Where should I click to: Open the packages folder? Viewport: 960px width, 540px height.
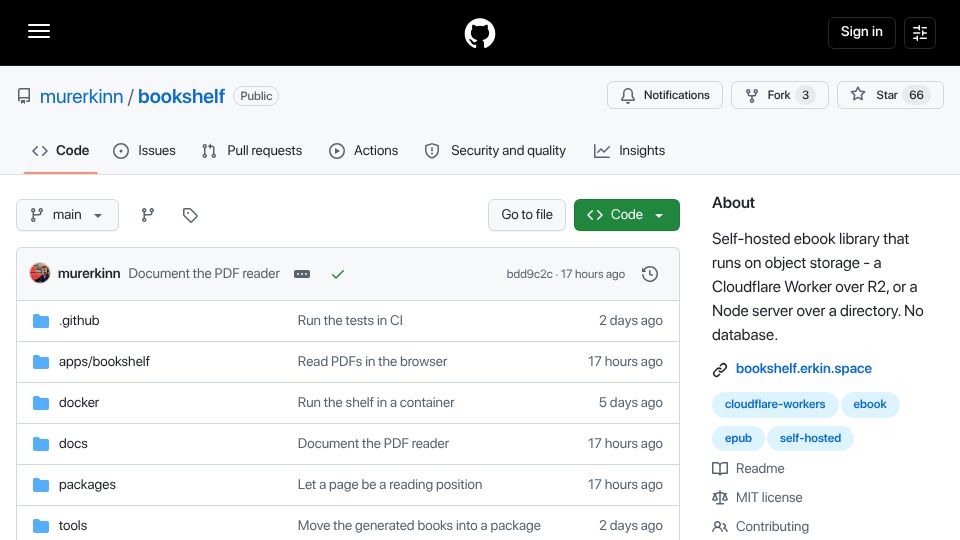coord(87,484)
